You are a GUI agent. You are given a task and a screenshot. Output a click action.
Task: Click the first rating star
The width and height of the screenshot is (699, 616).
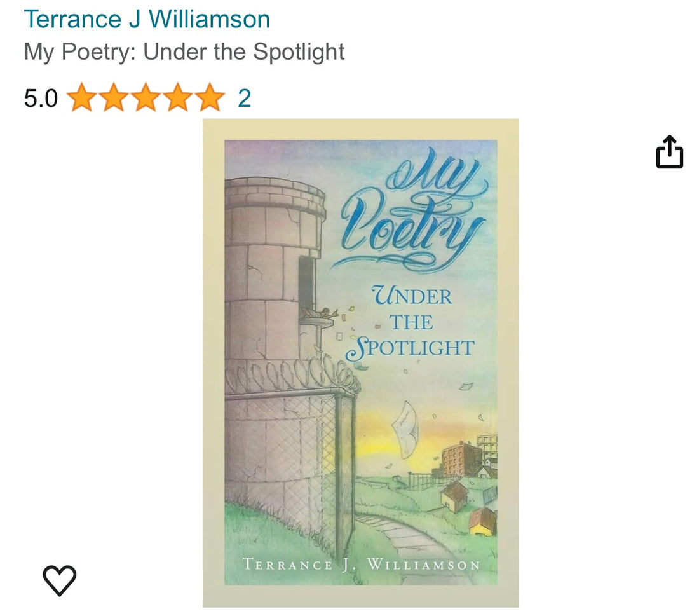pyautogui.click(x=82, y=99)
